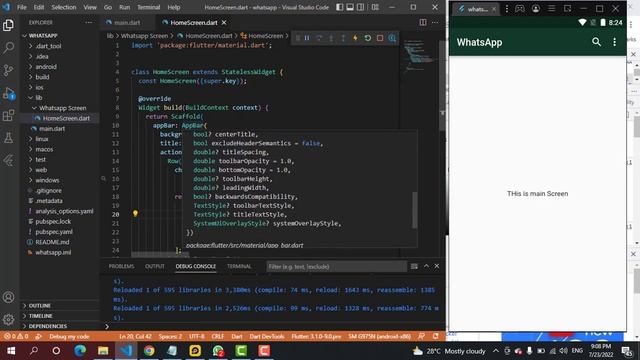
Task: Open the Selection menu
Action: pos(64,7)
